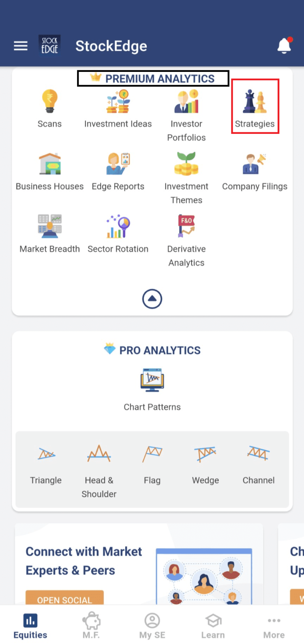Open notifications bell

[x=284, y=46]
